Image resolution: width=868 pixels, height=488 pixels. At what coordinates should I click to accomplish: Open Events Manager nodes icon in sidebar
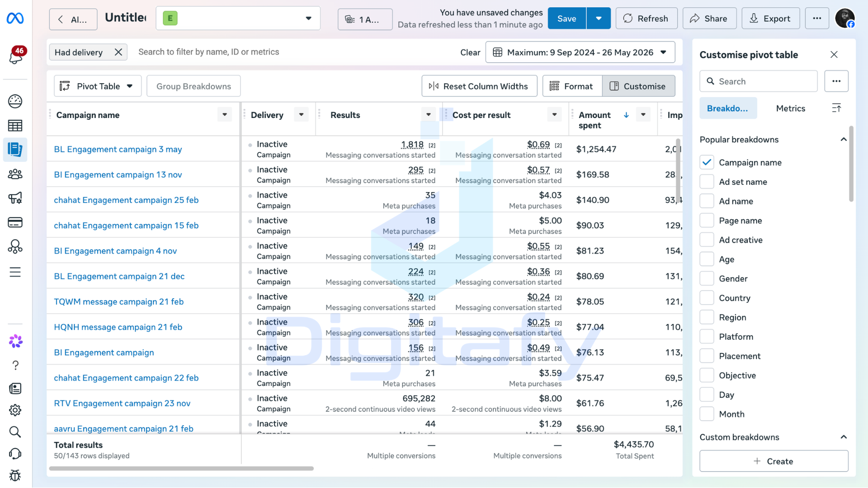point(15,247)
